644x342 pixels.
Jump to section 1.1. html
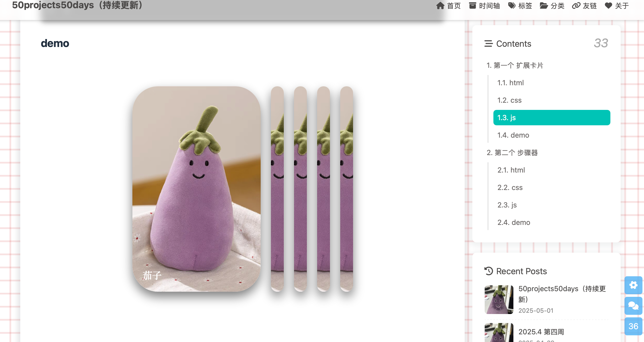pyautogui.click(x=511, y=83)
